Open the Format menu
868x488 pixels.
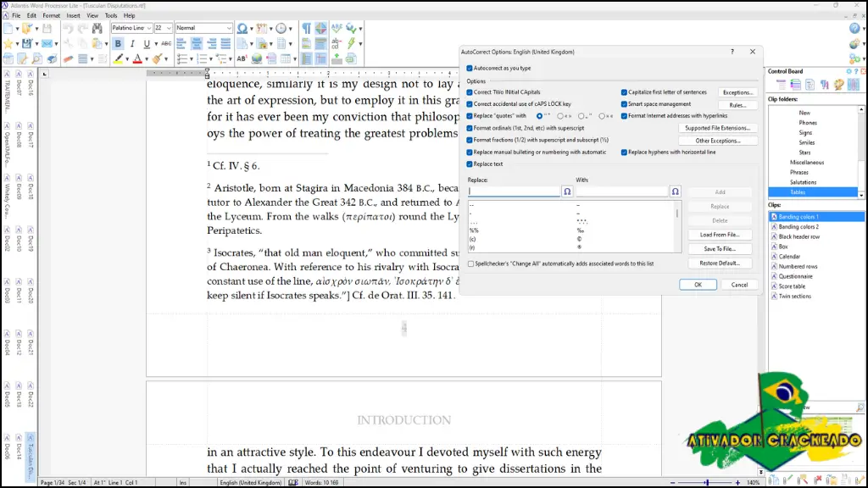click(52, 15)
